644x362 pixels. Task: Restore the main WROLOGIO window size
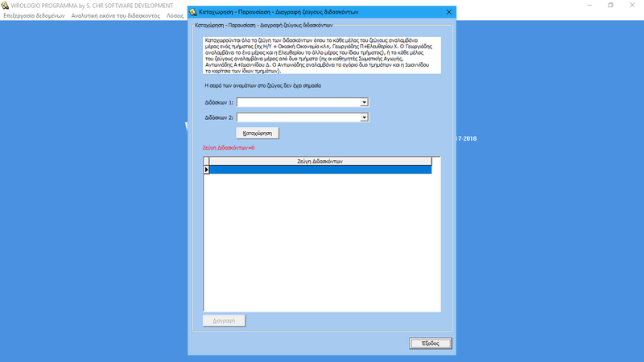611,6
